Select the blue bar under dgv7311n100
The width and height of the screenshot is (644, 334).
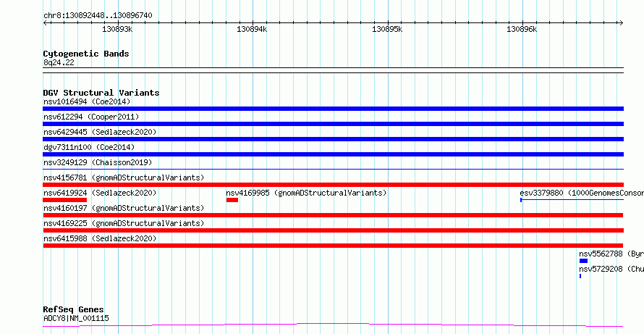[x=333, y=154]
